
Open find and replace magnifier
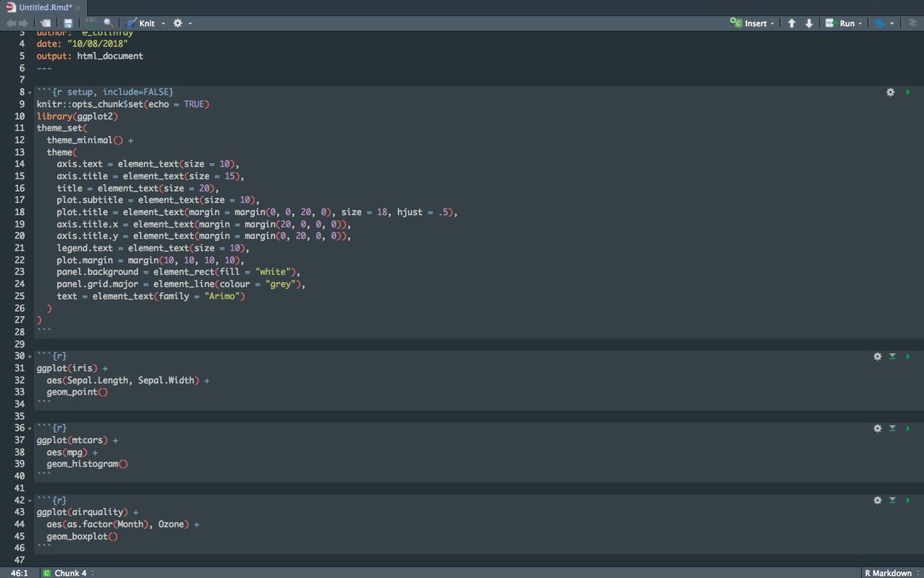point(109,23)
